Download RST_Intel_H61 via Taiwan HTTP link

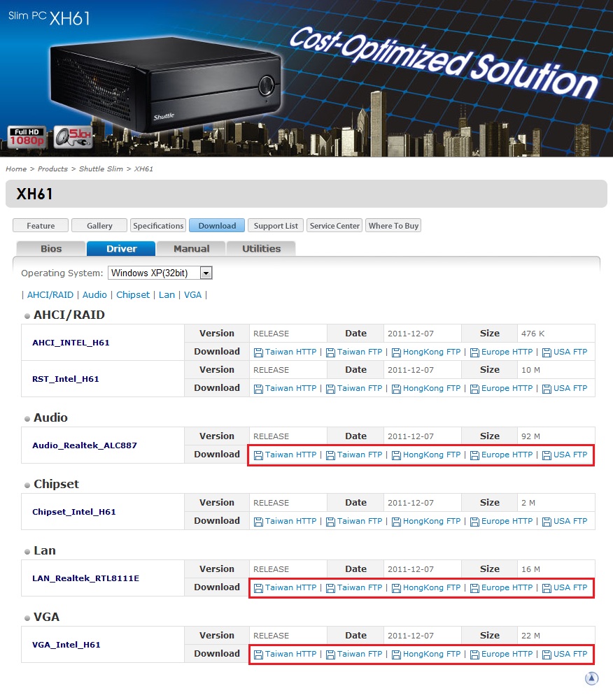pos(291,388)
